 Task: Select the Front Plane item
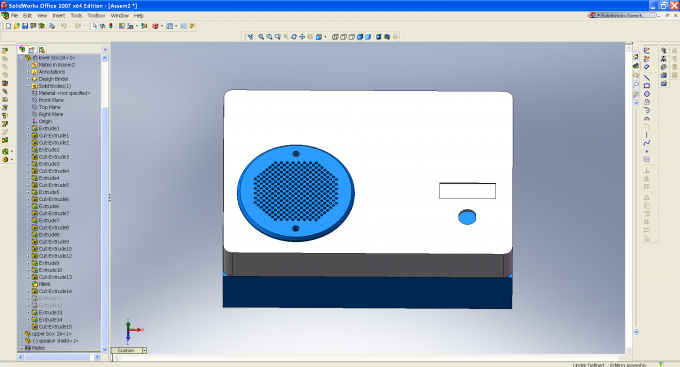(x=51, y=100)
